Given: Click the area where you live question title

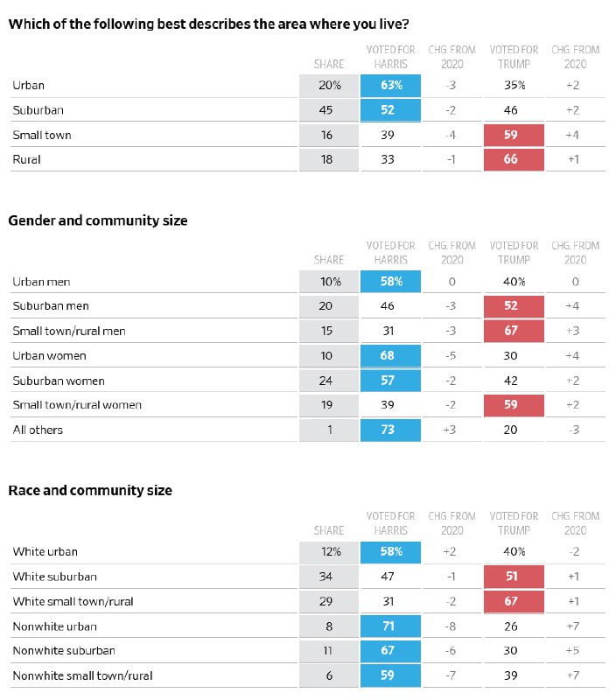Looking at the screenshot, I should pyautogui.click(x=208, y=24).
